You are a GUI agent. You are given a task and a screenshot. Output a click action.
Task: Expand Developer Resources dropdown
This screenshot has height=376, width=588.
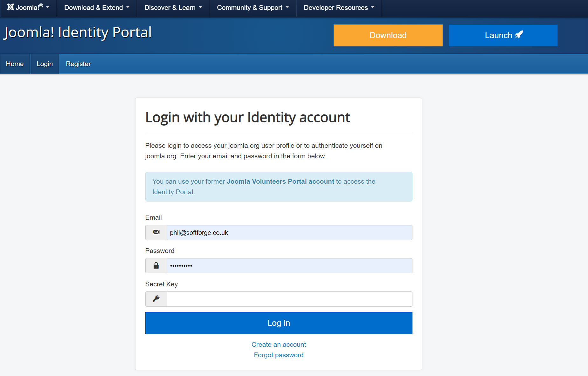pyautogui.click(x=339, y=8)
